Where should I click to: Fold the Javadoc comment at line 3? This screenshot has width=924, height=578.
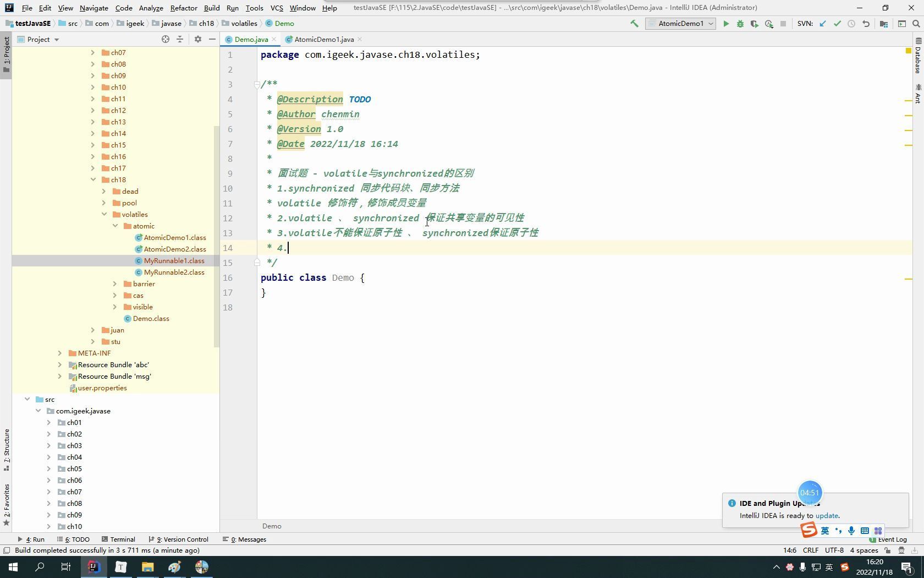257,84
